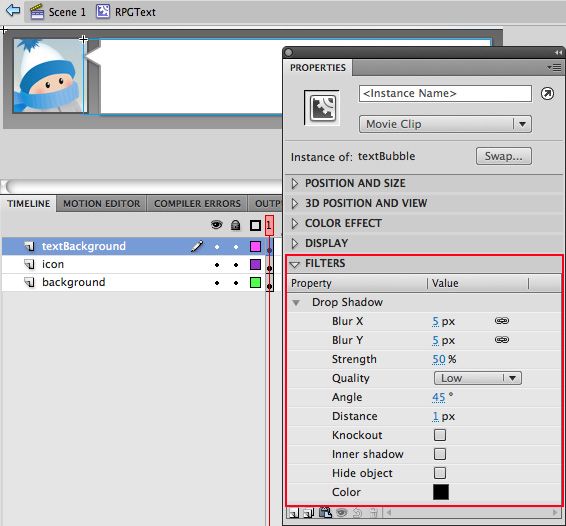The width and height of the screenshot is (566, 526).
Task: Click the background layer page icon
Action: pos(29,282)
